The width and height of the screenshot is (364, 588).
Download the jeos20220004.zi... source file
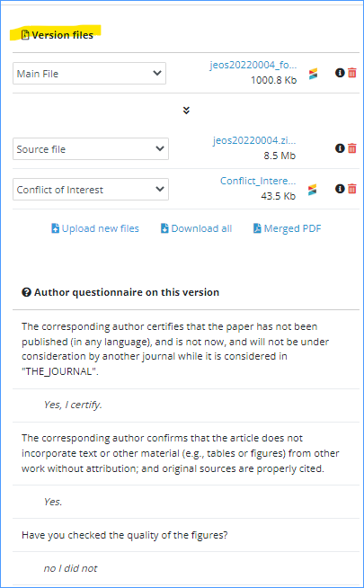(254, 140)
